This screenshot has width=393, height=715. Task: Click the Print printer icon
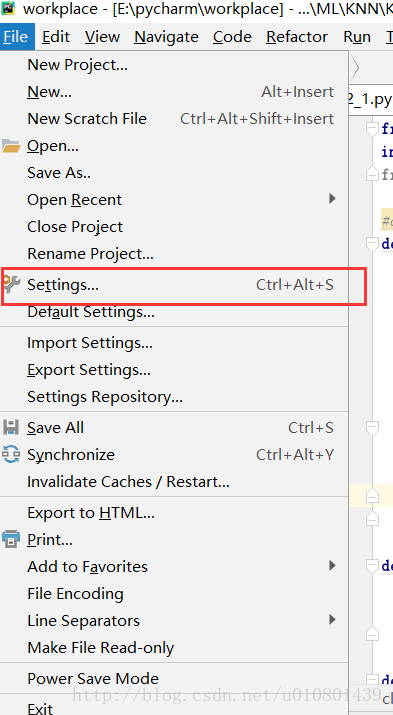pyautogui.click(x=11, y=540)
